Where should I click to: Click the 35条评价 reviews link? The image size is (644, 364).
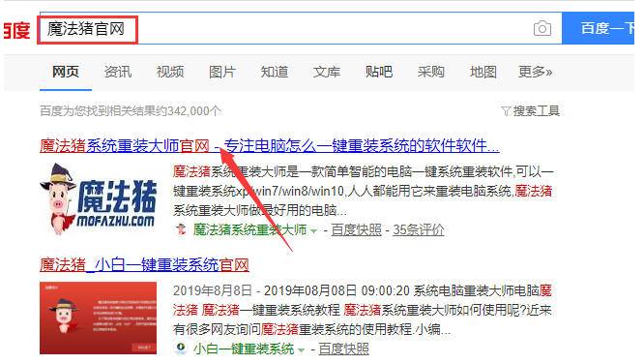[419, 229]
